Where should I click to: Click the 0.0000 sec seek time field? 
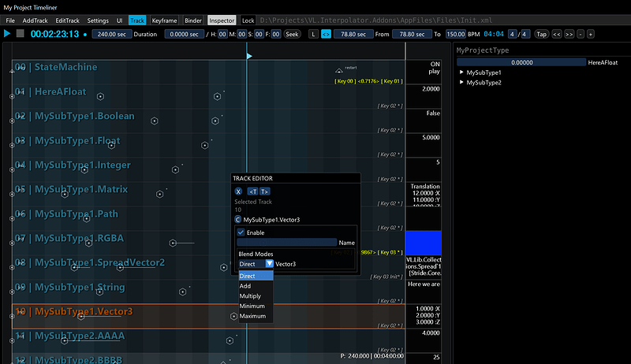click(184, 34)
